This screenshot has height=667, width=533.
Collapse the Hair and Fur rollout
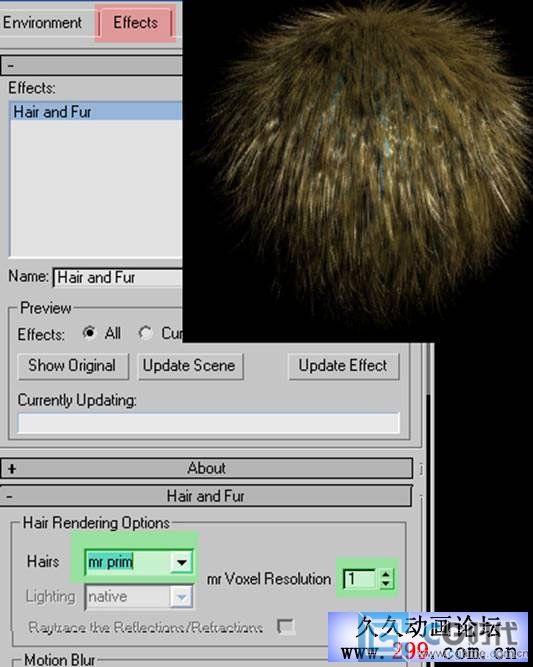(x=205, y=496)
